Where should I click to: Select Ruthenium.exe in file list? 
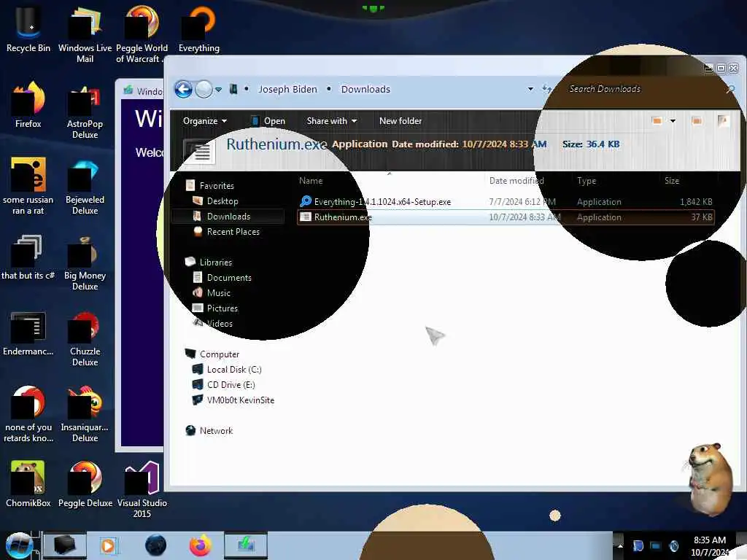(x=505, y=217)
